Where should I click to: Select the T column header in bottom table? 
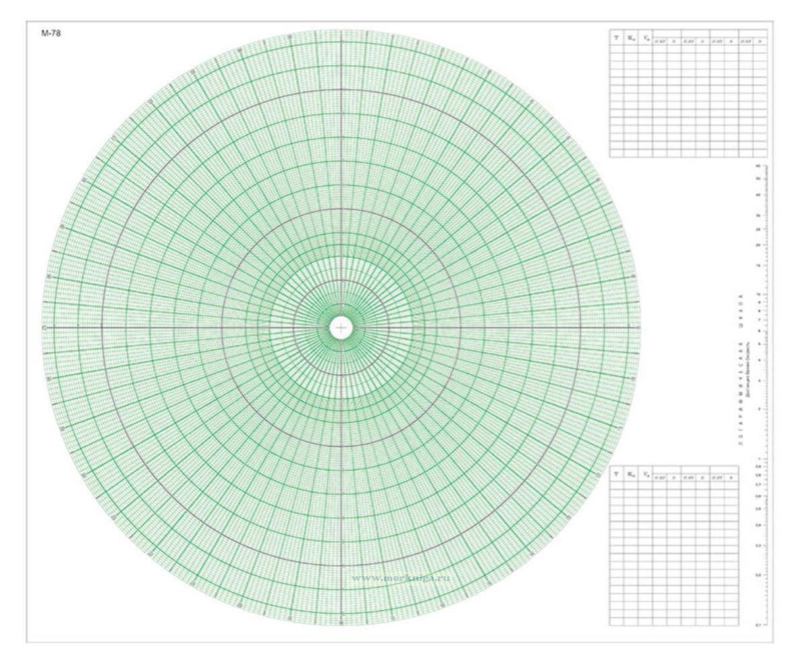coord(616,475)
